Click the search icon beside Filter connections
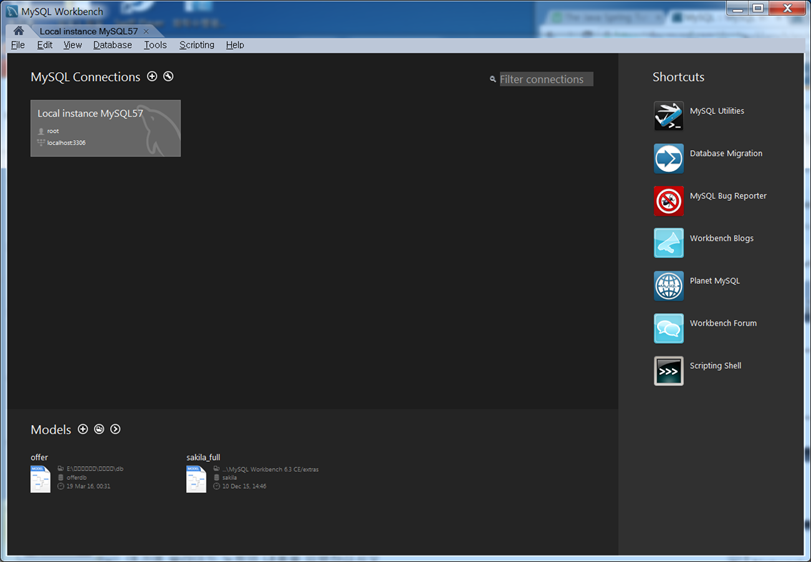This screenshot has width=811, height=562. pyautogui.click(x=492, y=79)
